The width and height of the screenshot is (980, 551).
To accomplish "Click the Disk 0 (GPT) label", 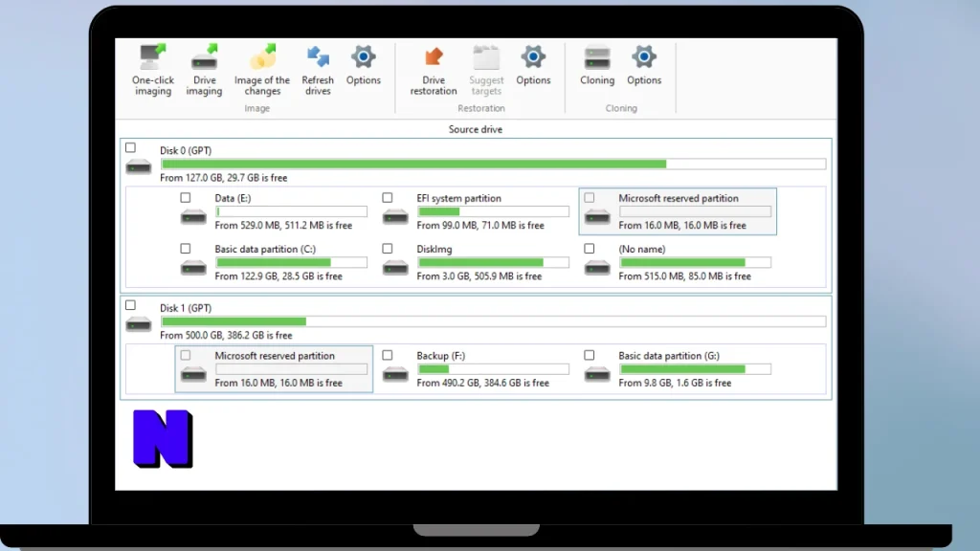I will click(186, 150).
